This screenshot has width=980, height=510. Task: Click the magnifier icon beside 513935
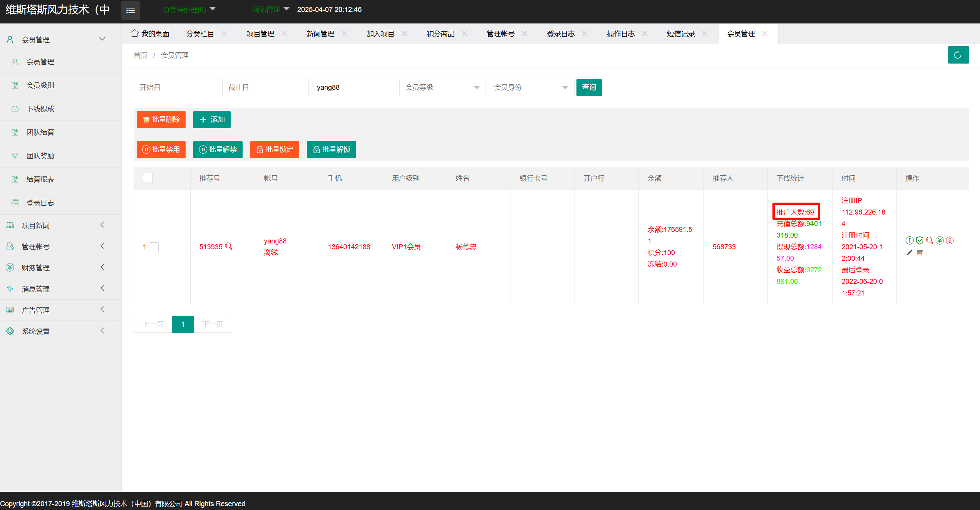point(229,246)
